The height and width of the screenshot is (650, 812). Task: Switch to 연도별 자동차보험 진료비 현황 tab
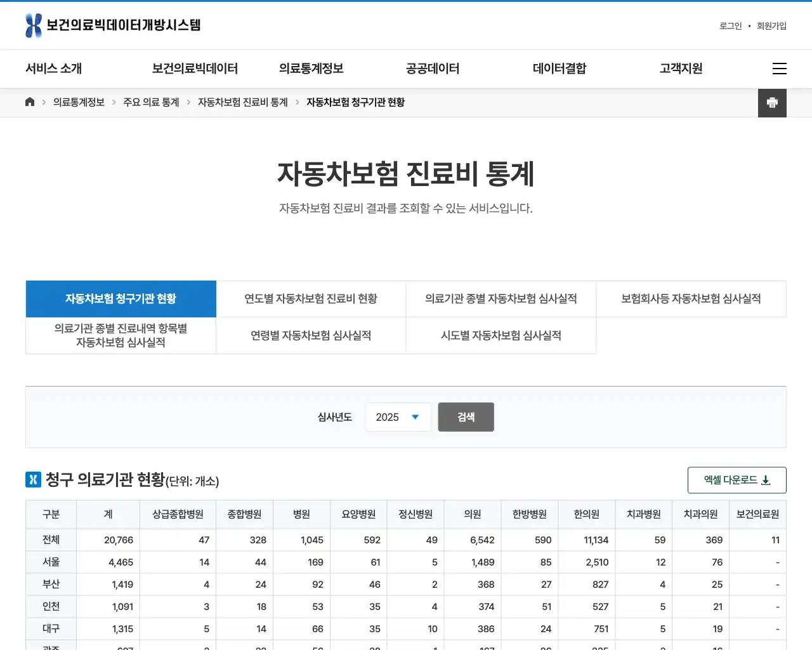point(311,299)
